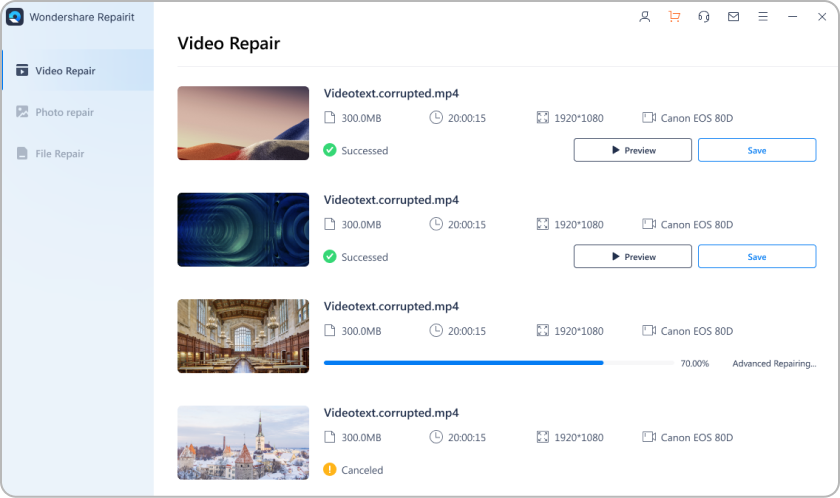The height and width of the screenshot is (498, 840).
Task: Click the file size icon of snowy town video
Action: (x=330, y=437)
